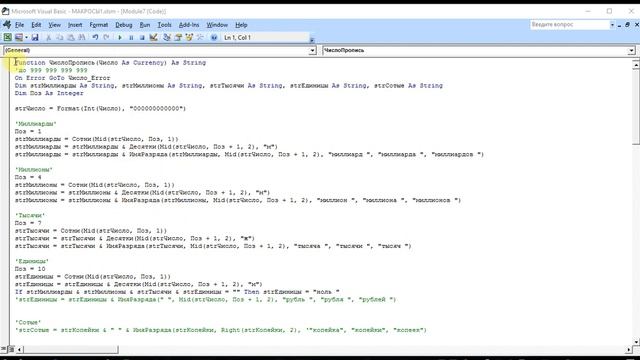Click the 'Function ЧислоПрописью' declaration line
The width and height of the screenshot is (640, 360).
click(x=110, y=62)
